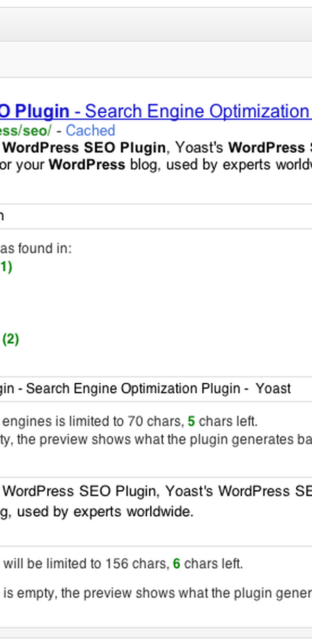Click the green "ess/seo/" snippet URL
This screenshot has width=312, height=644.
pos(25,130)
